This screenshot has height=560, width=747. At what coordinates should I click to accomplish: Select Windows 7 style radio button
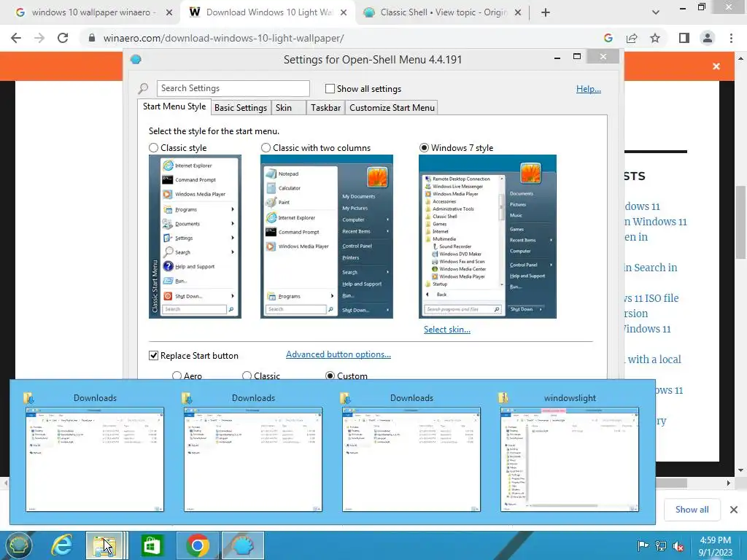[424, 148]
